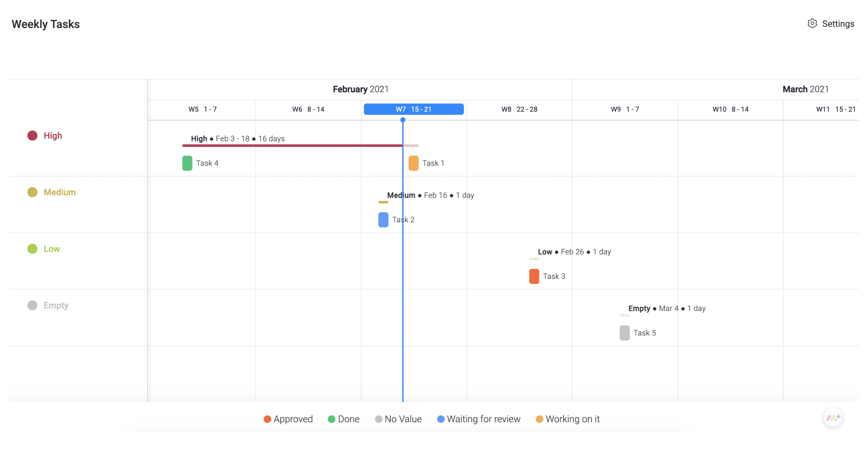Click the Low Feb 26 summary bar
Image resolution: width=868 pixels, height=475 pixels.
tap(534, 259)
